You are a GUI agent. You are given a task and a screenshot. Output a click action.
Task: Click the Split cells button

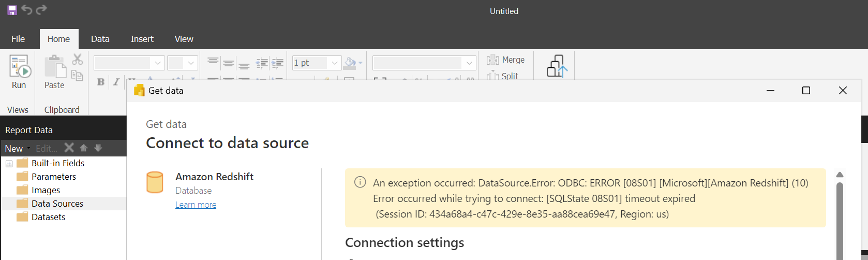(x=502, y=76)
